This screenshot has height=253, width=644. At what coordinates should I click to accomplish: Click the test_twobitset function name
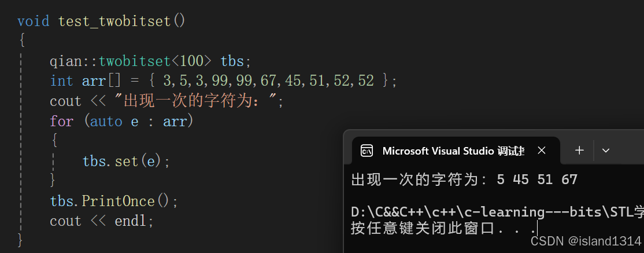tap(114, 21)
